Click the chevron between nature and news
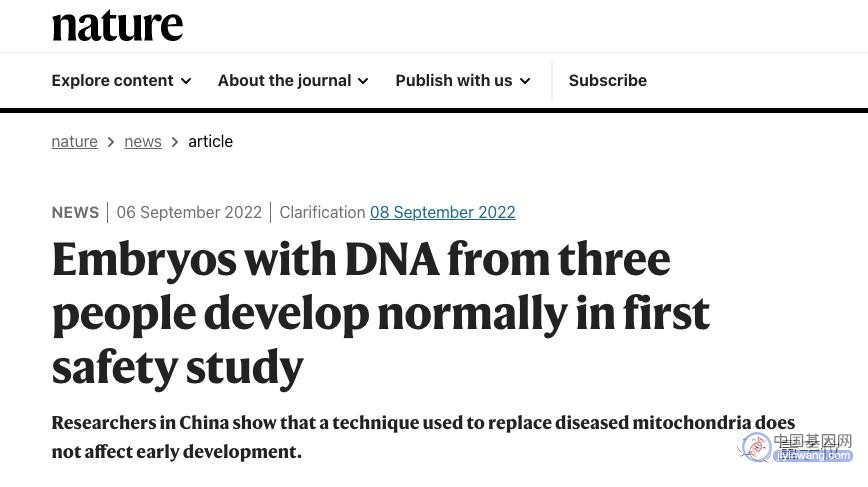 click(111, 142)
